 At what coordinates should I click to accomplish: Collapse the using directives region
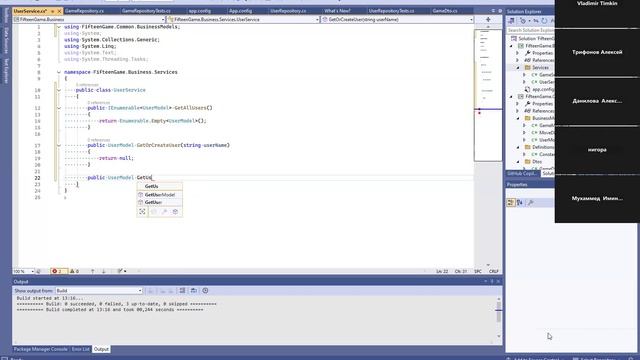tap(59, 27)
